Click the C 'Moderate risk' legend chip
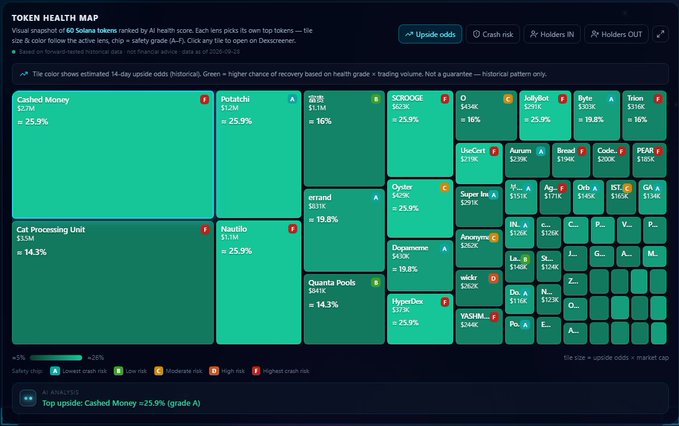Image resolution: width=679 pixels, height=426 pixels. [158, 371]
